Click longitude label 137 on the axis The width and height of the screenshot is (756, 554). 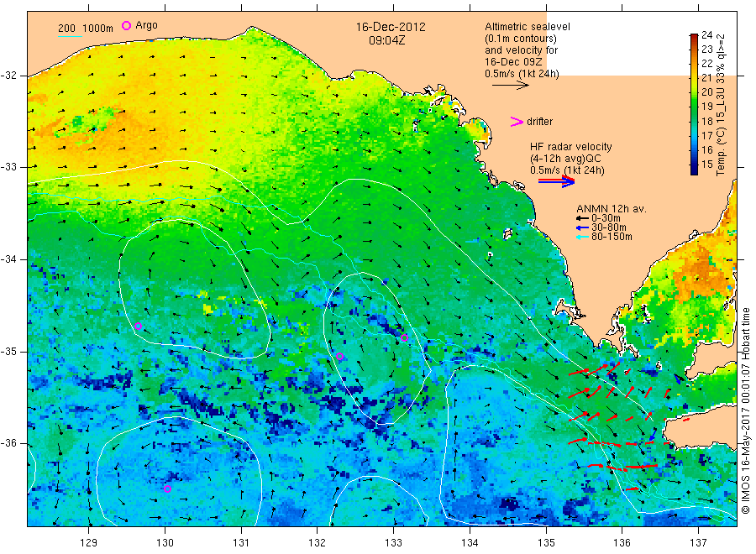[x=698, y=542]
